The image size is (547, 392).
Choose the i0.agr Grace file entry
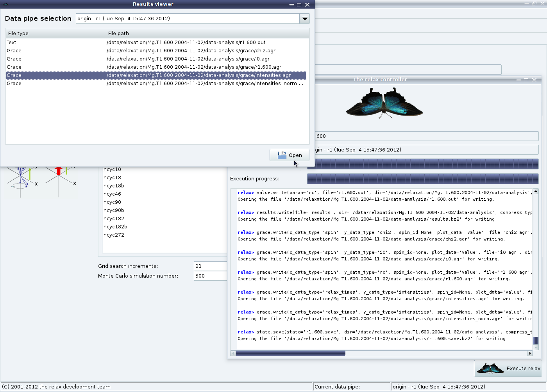click(156, 59)
